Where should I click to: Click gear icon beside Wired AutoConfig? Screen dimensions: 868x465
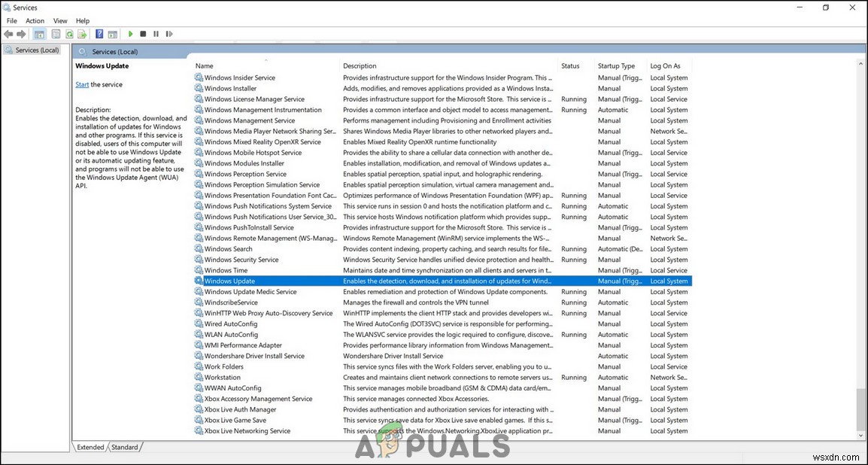pos(199,324)
